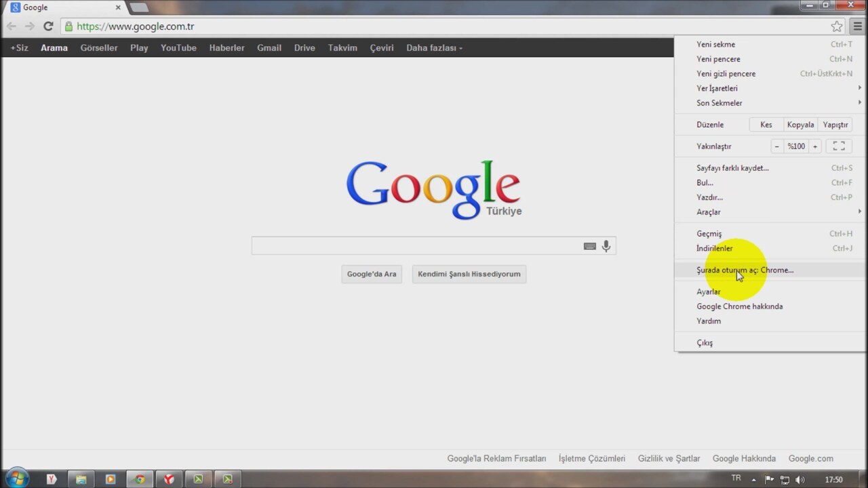The height and width of the screenshot is (488, 868).
Task: Open Gizlilik ve Şartlar footer link
Action: click(669, 459)
